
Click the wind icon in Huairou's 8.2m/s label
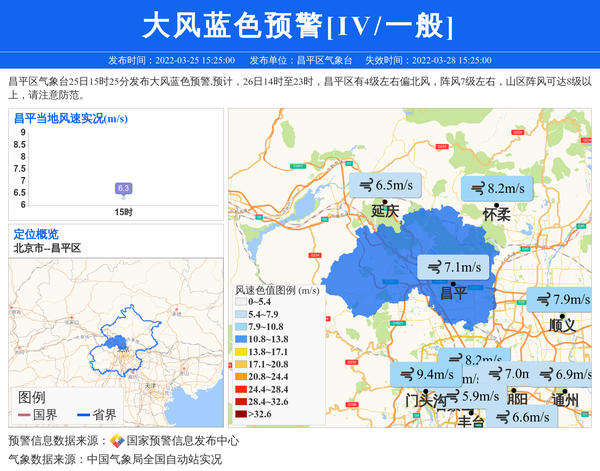[x=477, y=188]
